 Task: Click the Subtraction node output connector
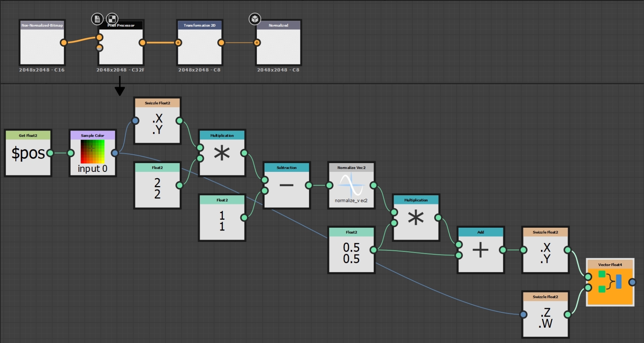point(309,185)
